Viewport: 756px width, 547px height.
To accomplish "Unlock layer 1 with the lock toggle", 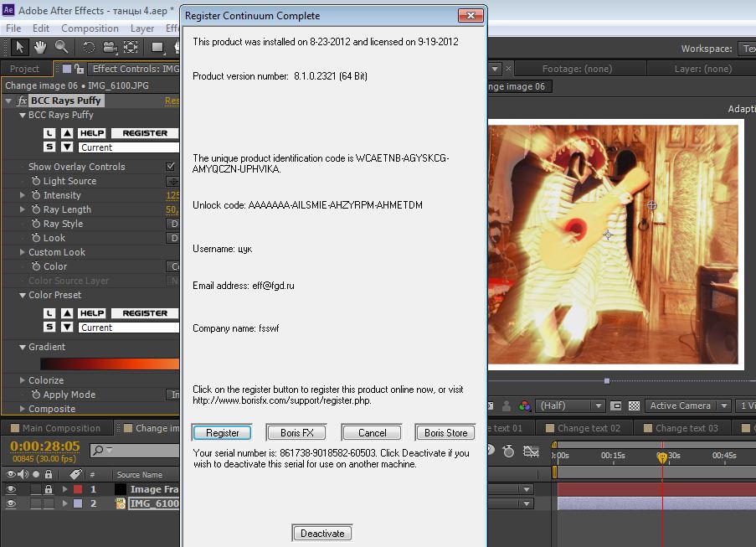I will tap(49, 489).
